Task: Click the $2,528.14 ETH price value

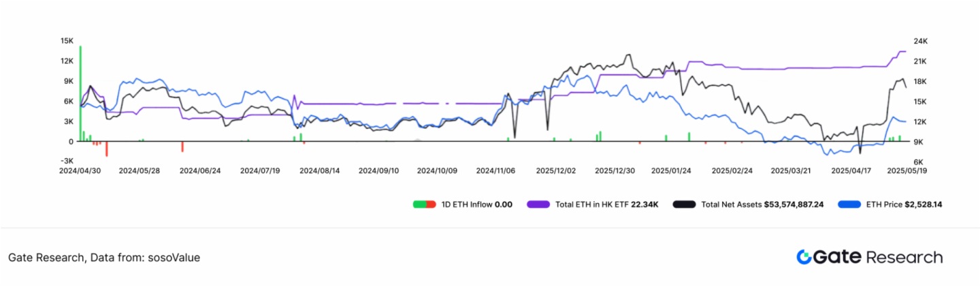Action: (924, 204)
